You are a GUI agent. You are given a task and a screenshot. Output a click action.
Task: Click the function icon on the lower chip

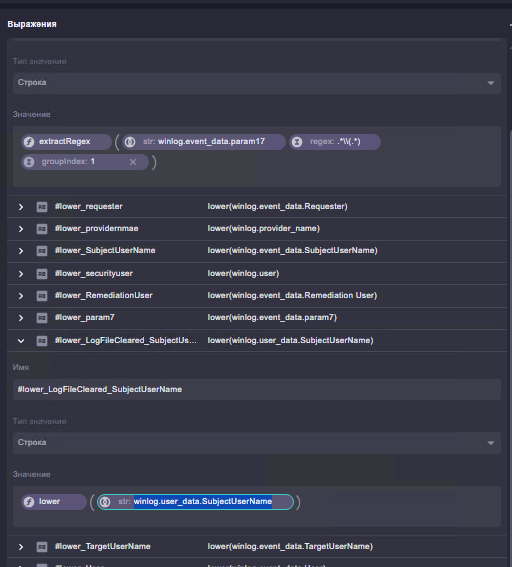click(x=29, y=502)
